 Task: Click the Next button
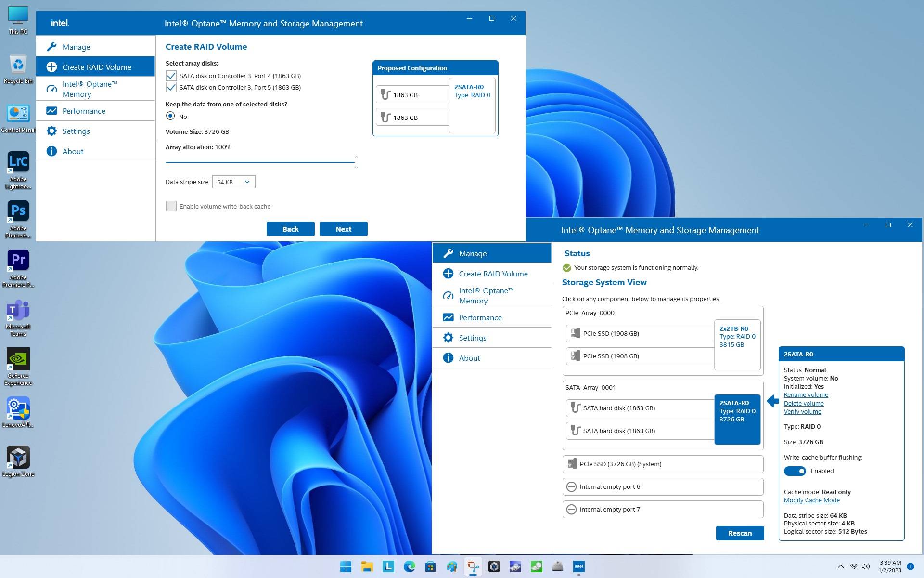click(343, 229)
